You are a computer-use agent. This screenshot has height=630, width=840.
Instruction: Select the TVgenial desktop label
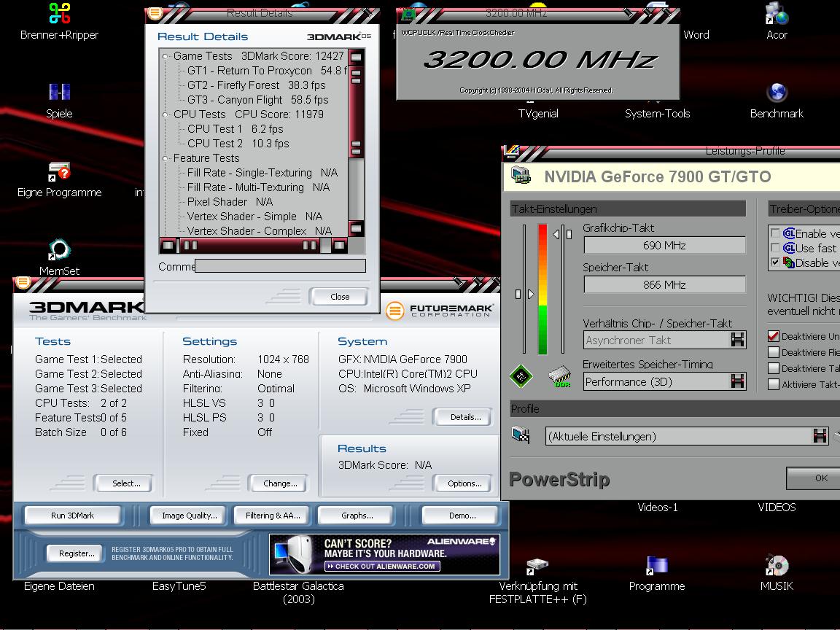tap(538, 114)
